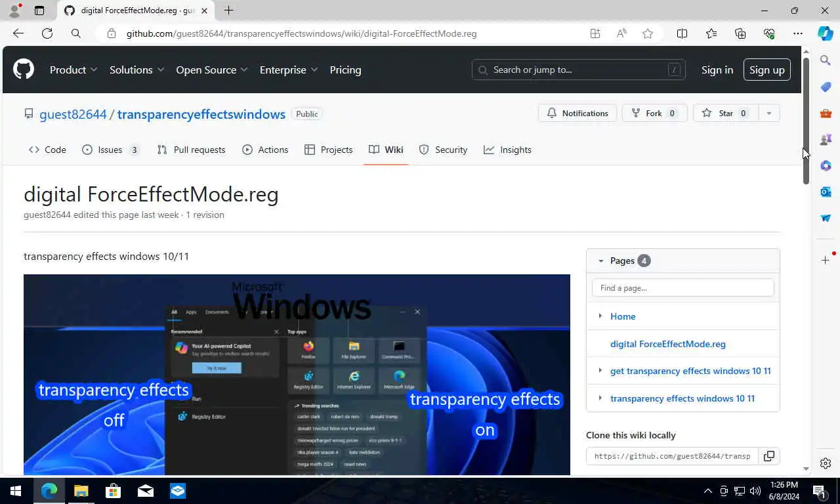840x504 pixels.
Task: Fork the repository
Action: 654,114
